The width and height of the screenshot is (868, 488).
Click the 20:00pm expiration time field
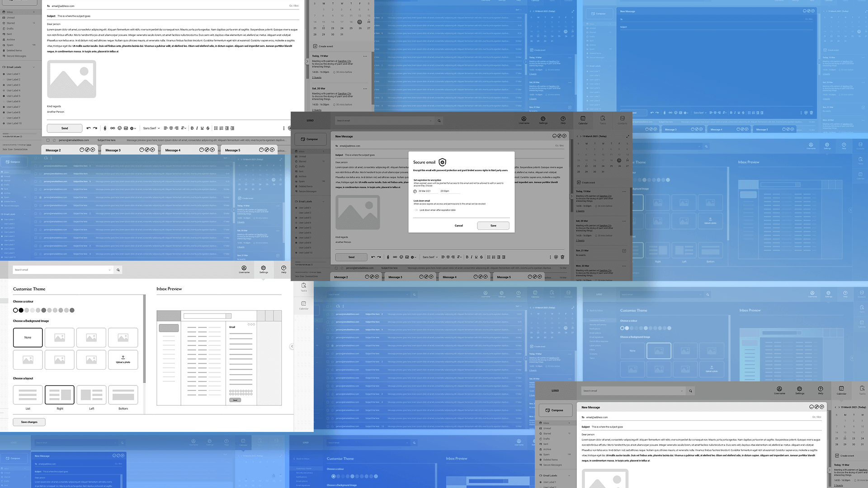pos(445,191)
